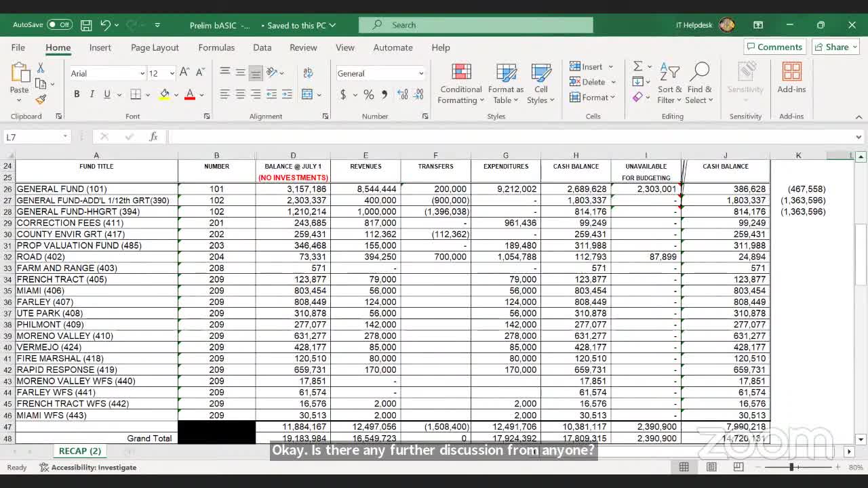
Task: Switch to the Formulas tab
Action: point(216,47)
